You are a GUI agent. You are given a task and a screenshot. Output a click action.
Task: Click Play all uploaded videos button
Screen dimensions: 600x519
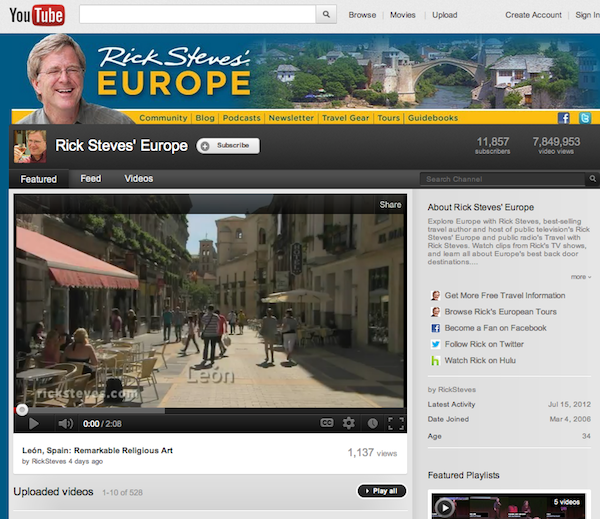click(x=382, y=491)
